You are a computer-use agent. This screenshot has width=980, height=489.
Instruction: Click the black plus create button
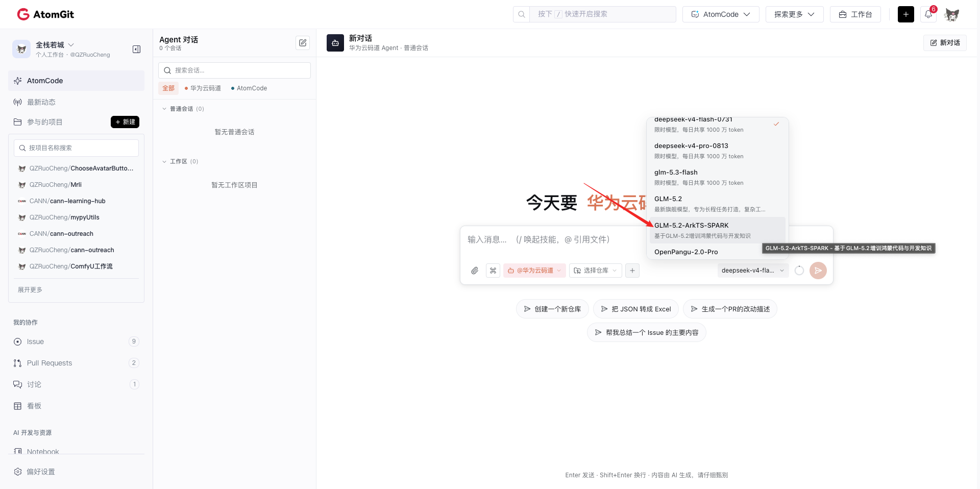pos(906,14)
